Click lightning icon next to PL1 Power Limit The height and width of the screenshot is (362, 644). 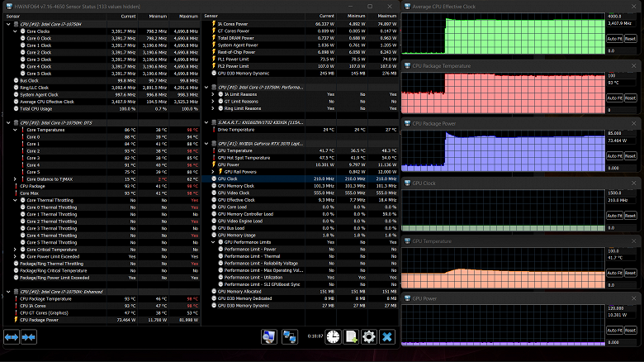[x=214, y=59]
